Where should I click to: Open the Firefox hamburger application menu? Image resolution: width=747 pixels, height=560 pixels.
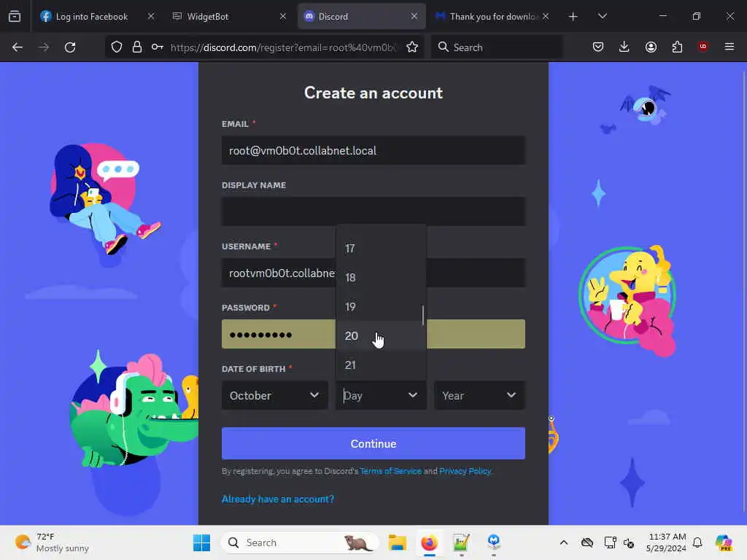click(x=729, y=47)
